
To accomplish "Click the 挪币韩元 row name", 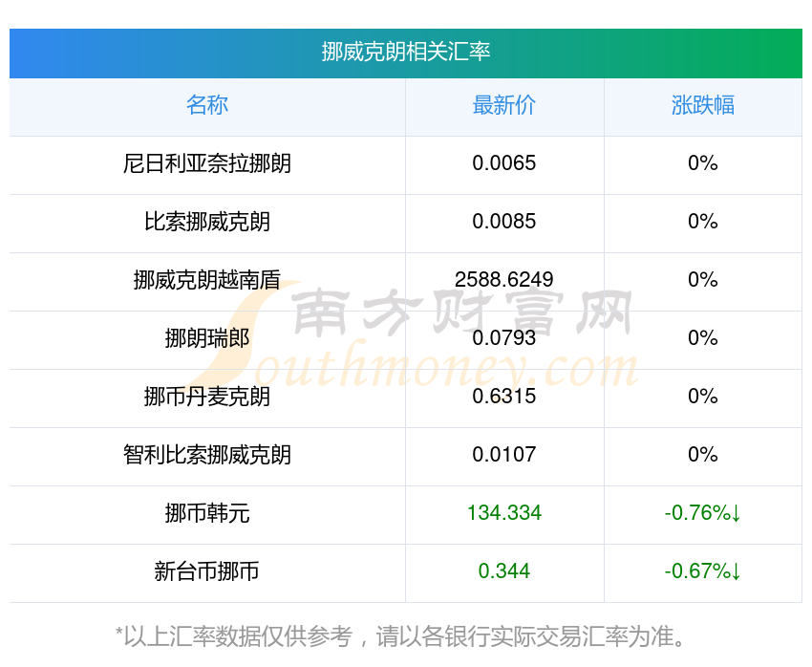I will click(x=207, y=513).
